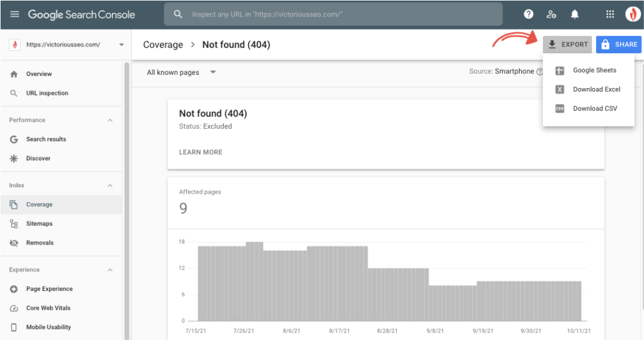
Task: Click the Google Sheets export icon
Action: [560, 70]
